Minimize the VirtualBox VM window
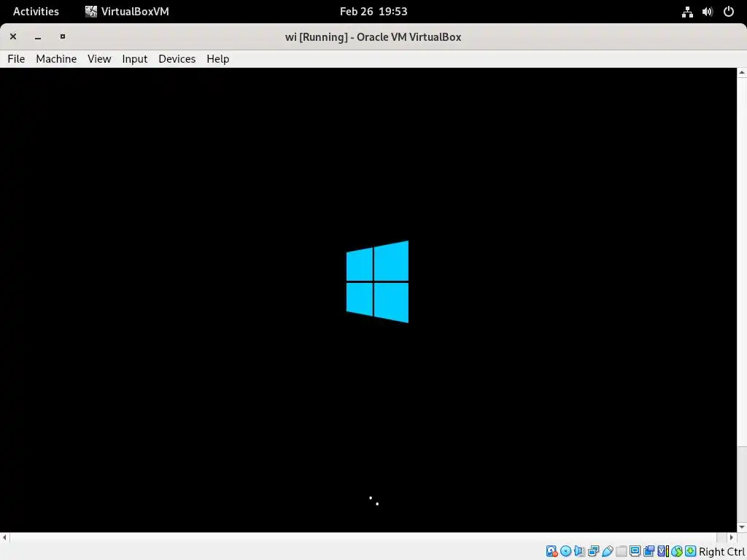The height and width of the screenshot is (560, 747). (38, 36)
